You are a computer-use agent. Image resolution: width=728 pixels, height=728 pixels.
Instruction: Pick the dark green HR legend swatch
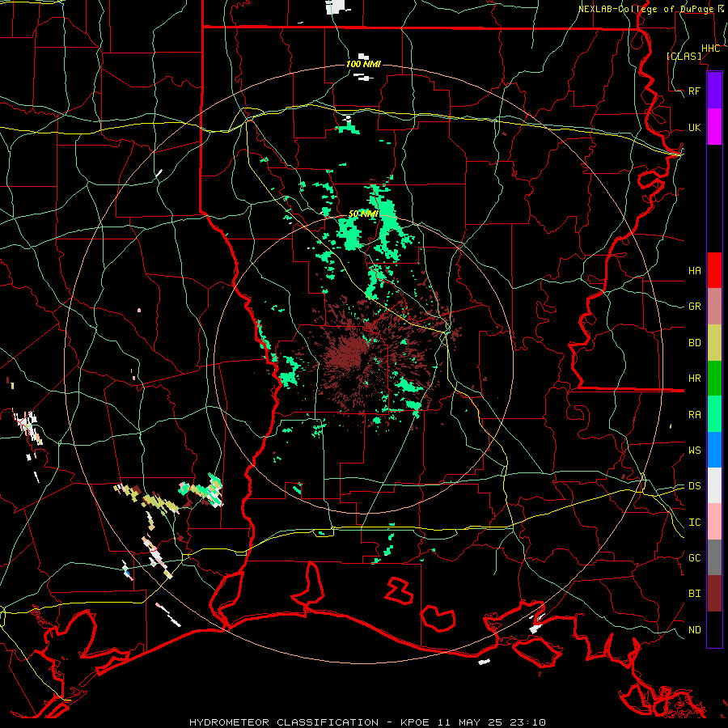(714, 379)
